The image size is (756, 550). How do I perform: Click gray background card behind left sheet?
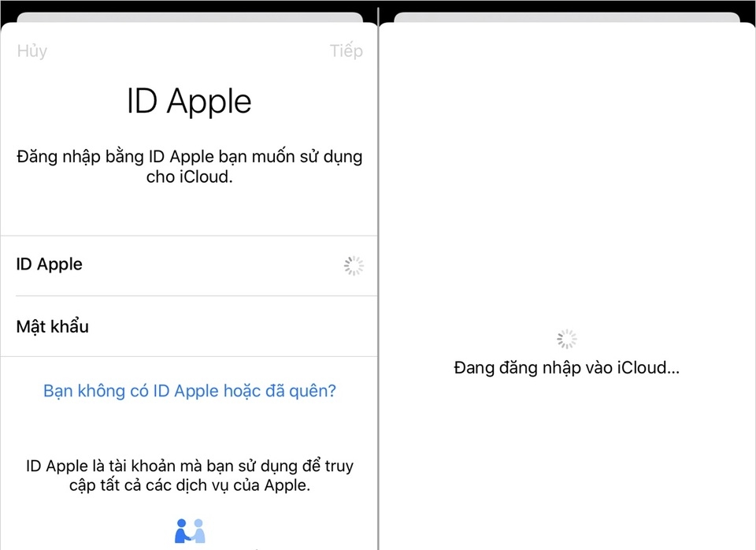[189, 17]
